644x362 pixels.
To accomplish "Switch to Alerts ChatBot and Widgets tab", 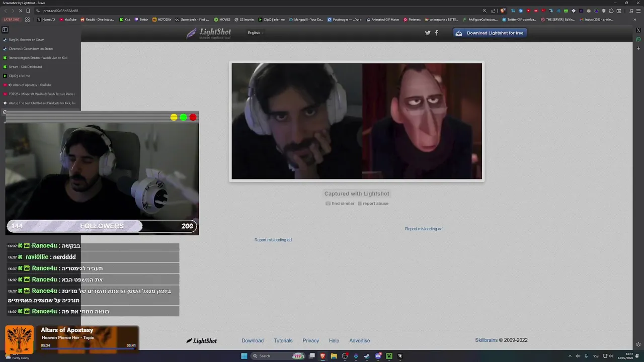I will pos(40,103).
